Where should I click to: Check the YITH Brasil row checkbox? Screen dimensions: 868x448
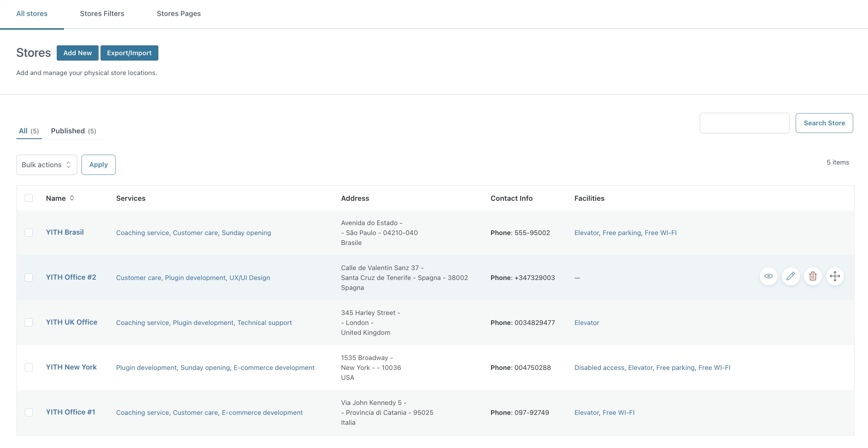(x=29, y=232)
